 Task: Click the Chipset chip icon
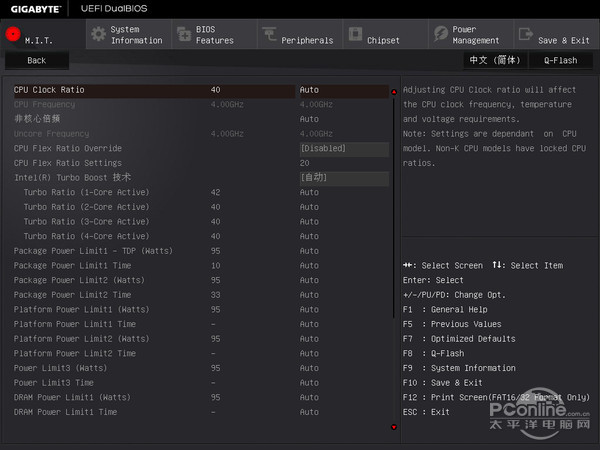[355, 35]
